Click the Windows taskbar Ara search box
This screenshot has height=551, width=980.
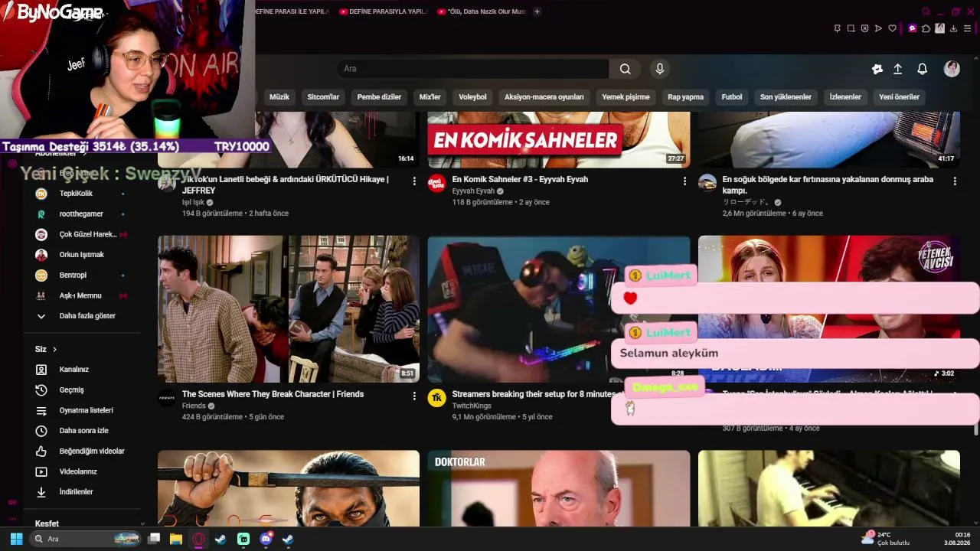tap(86, 539)
